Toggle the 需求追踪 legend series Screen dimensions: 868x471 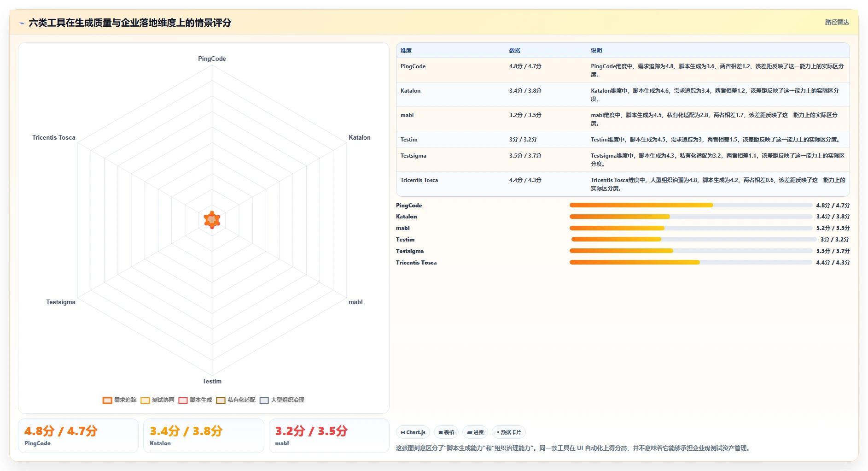(x=120, y=400)
